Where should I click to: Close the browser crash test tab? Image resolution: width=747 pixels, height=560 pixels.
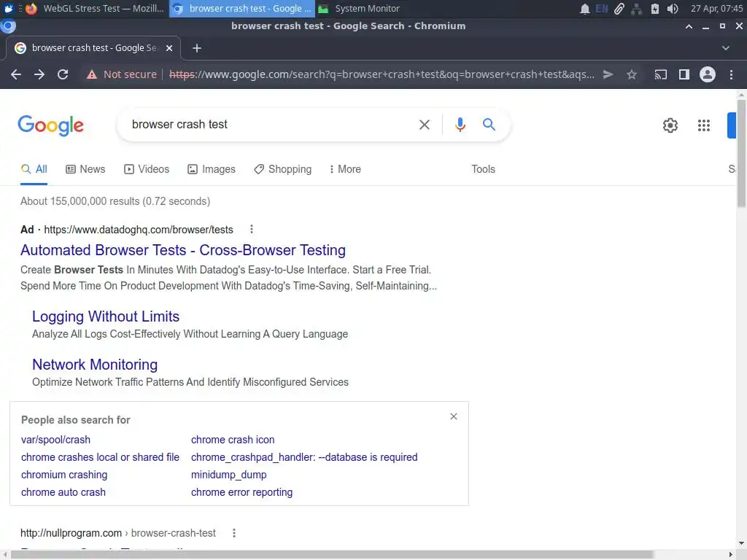pos(169,48)
